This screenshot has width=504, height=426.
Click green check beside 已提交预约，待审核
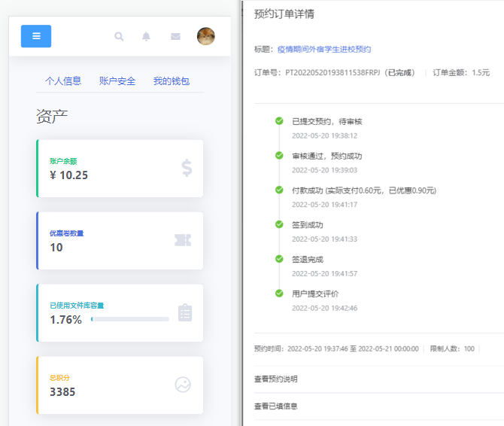(x=279, y=121)
